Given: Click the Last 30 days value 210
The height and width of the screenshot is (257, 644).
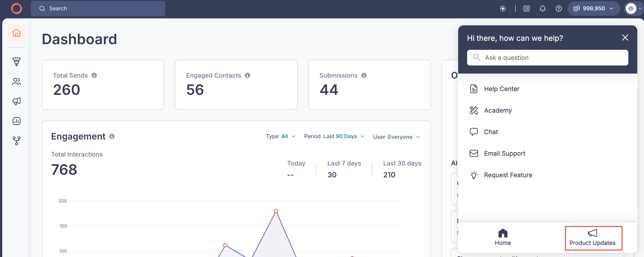Looking at the screenshot, I should tap(389, 175).
